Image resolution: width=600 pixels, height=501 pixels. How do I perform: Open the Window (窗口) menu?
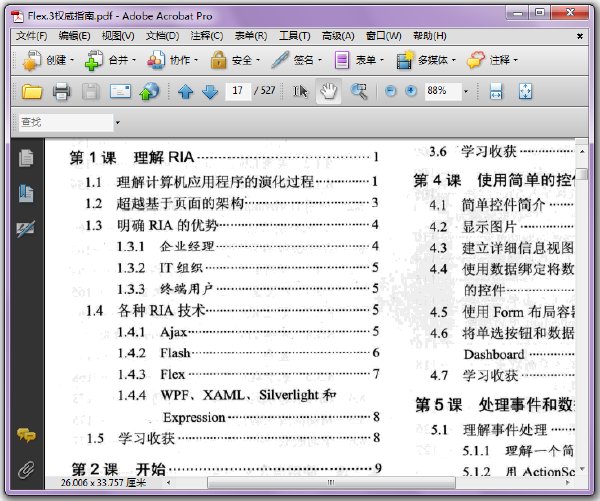coord(383,36)
